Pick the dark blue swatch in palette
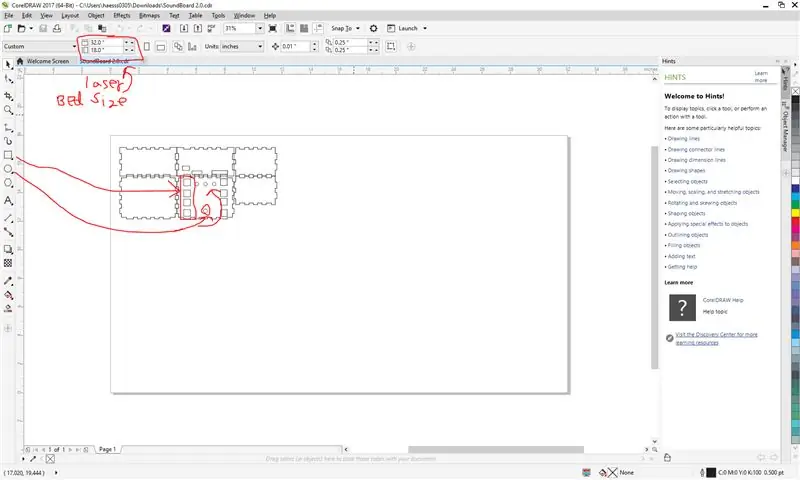Screen dimensions: 800x480 tap(795, 189)
